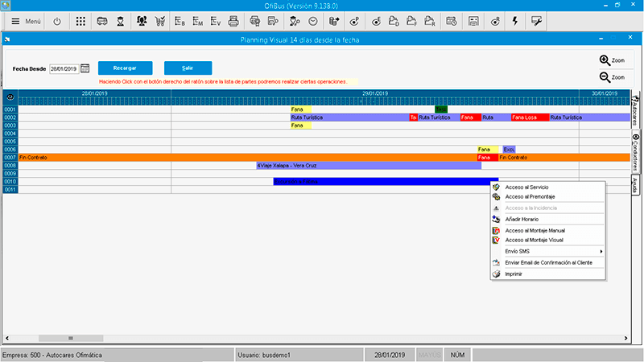Toggle the eye icon in the grid header
Image resolution: width=644 pixels, height=362 pixels.
10,97
